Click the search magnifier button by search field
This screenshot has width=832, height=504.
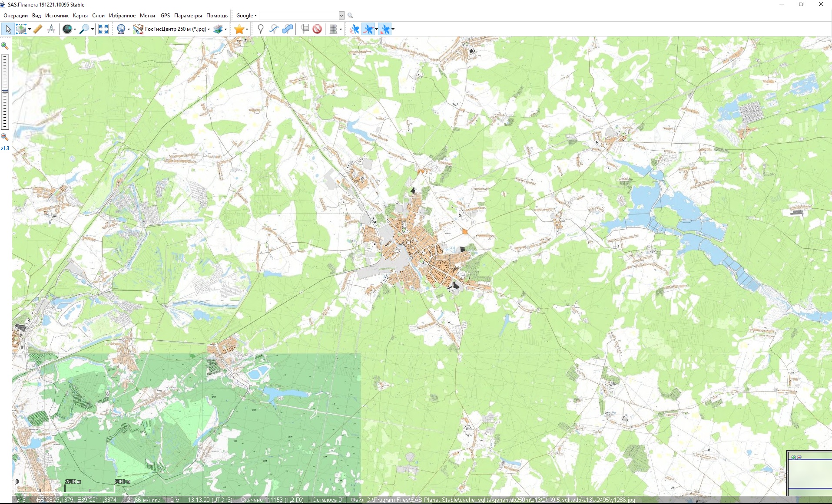350,16
